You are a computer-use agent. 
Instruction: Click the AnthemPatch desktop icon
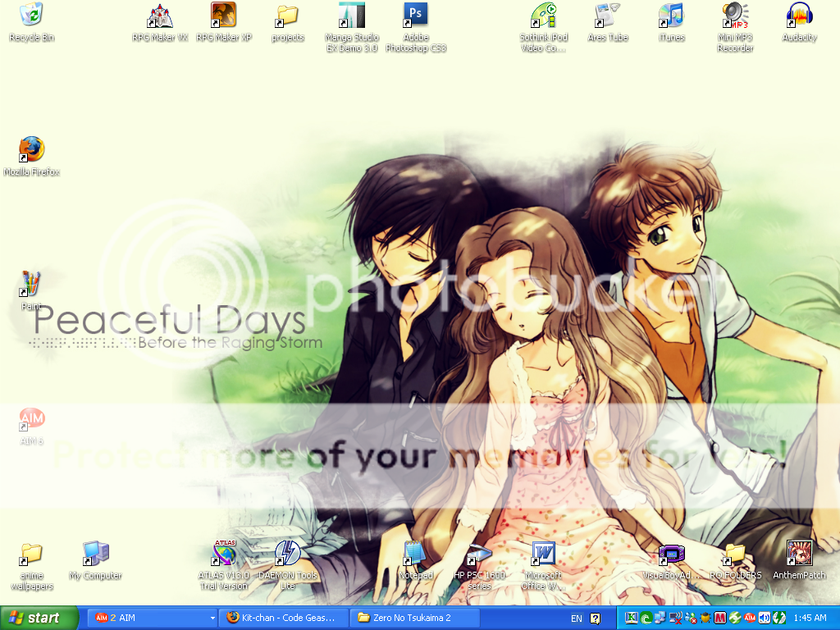pyautogui.click(x=799, y=554)
